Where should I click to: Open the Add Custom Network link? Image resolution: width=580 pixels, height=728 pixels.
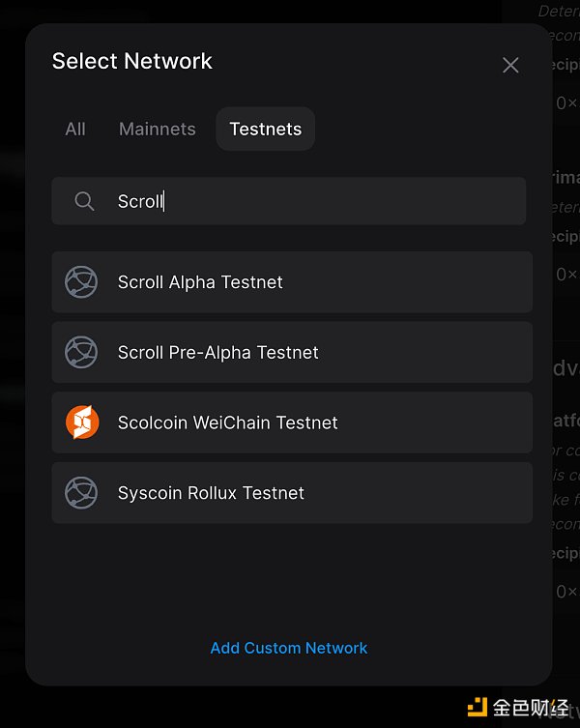(x=289, y=648)
